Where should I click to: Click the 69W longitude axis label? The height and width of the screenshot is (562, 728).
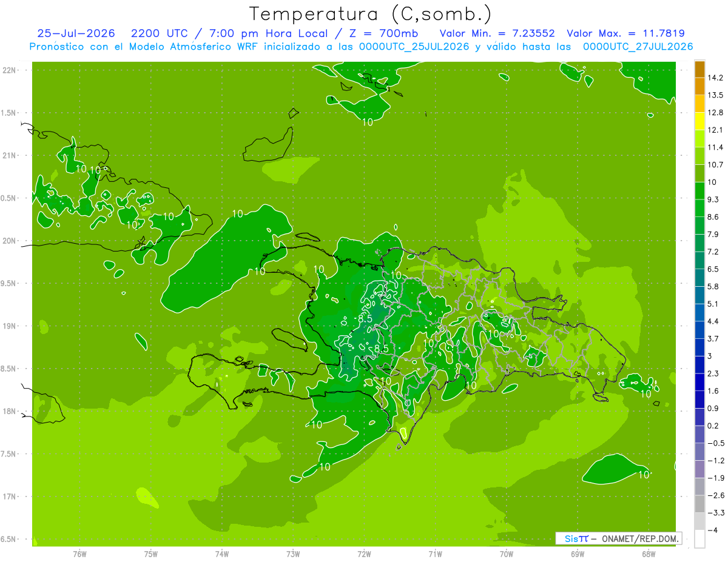(x=578, y=554)
